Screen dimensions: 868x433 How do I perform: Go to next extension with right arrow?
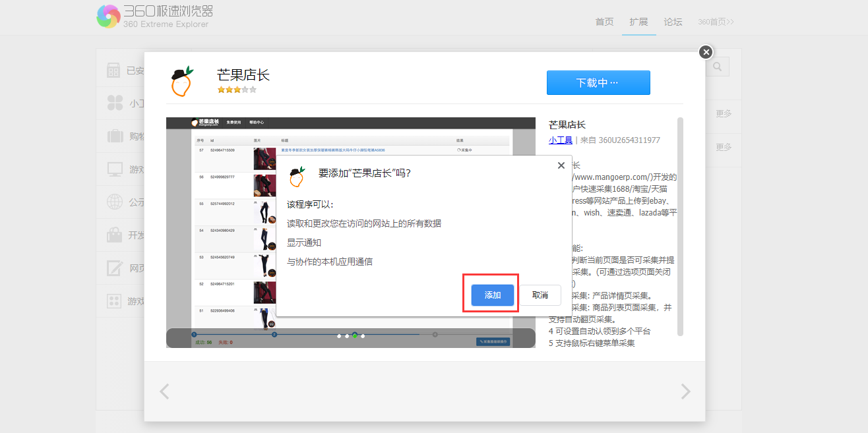tap(685, 391)
